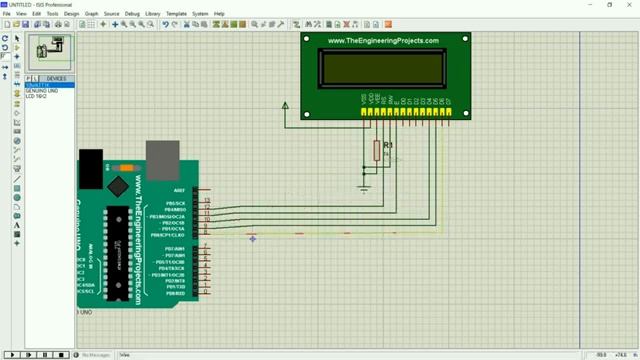Click the orange icon ending the toolbar
640x360 pixels.
click(388, 24)
